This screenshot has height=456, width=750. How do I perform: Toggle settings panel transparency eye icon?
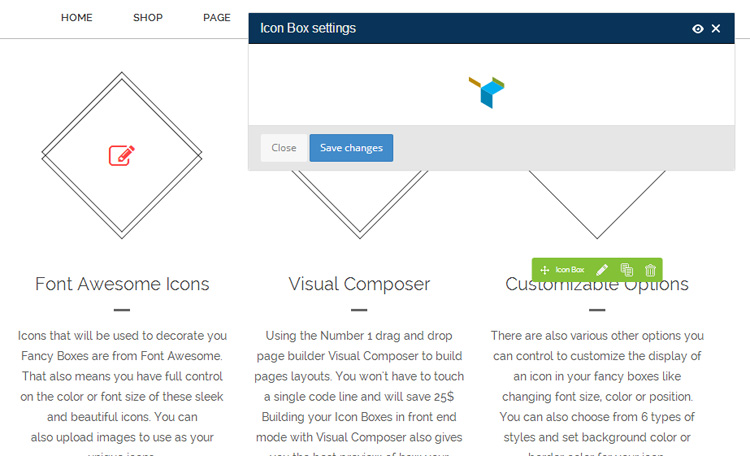pos(698,29)
